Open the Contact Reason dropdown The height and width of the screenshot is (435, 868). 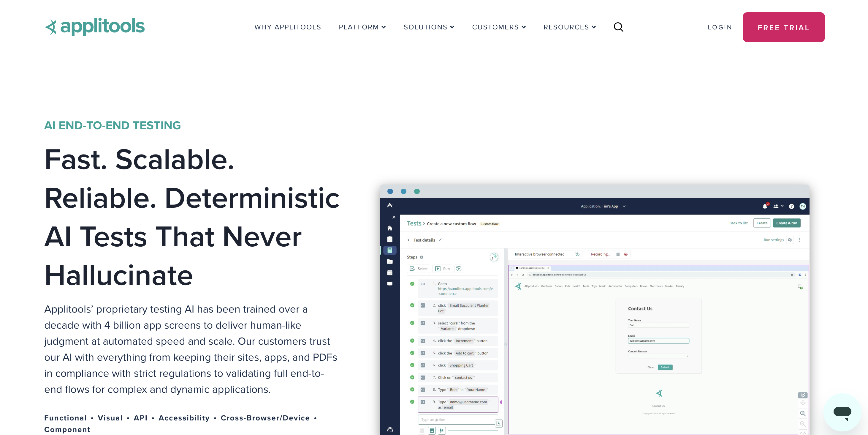click(x=658, y=356)
